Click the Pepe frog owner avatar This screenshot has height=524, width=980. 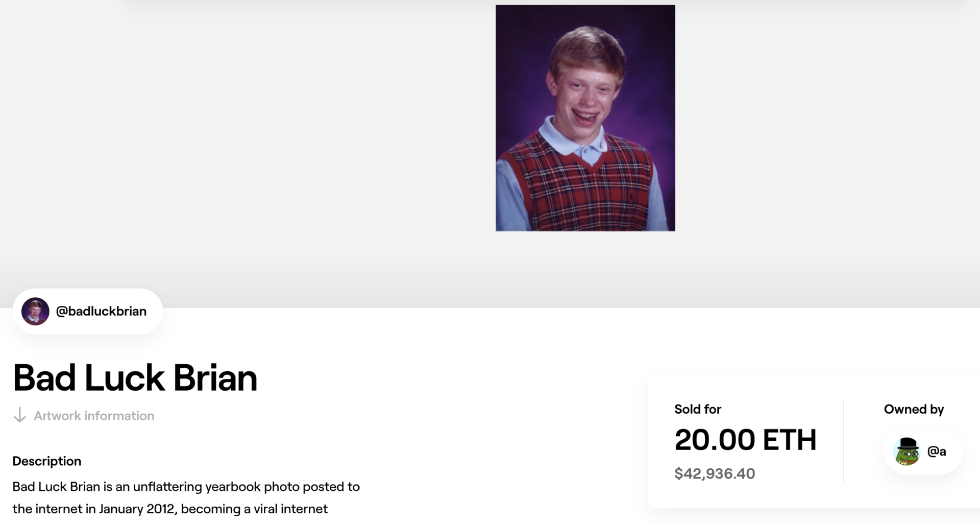tap(907, 451)
